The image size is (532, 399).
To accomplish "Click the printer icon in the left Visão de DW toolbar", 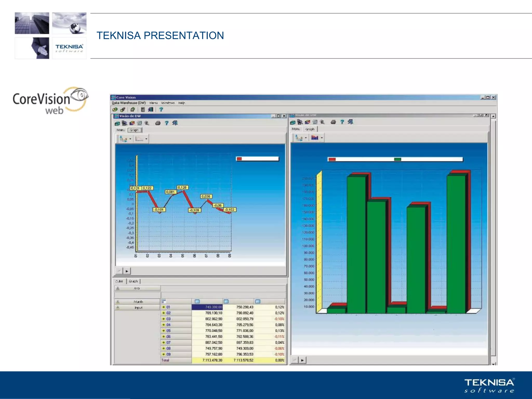I will click(158, 123).
